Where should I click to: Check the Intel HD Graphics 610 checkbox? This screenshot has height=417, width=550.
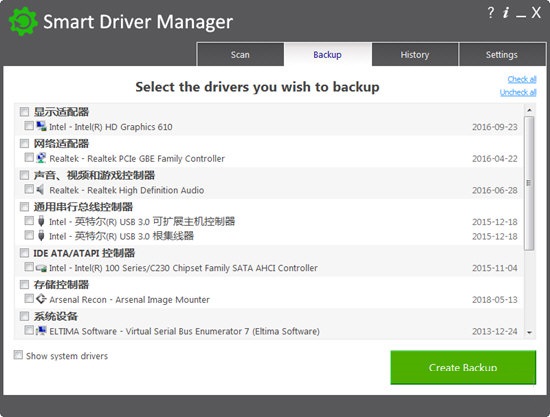[29, 126]
